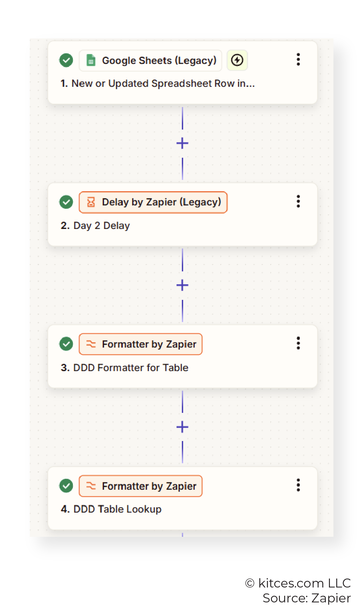Screen dimensions: 364x613
Task: Click the hourglass Delay by Zapier icon
Action: click(91, 202)
